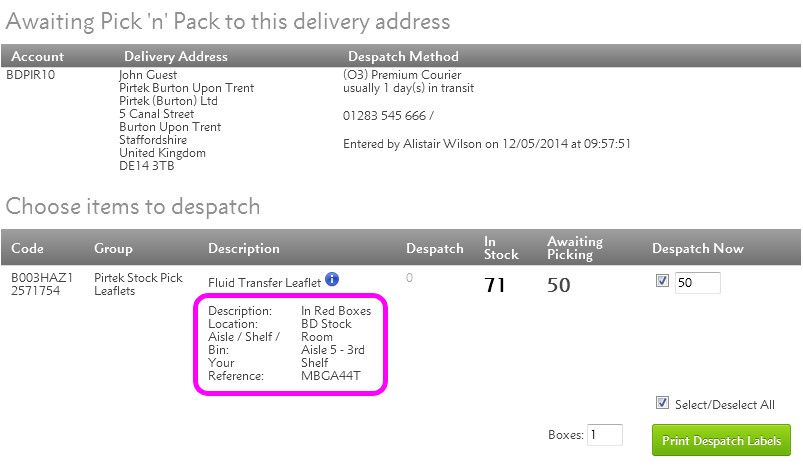Click the Awaiting Picking column header
Screen dimensions: 803x469
click(x=575, y=248)
